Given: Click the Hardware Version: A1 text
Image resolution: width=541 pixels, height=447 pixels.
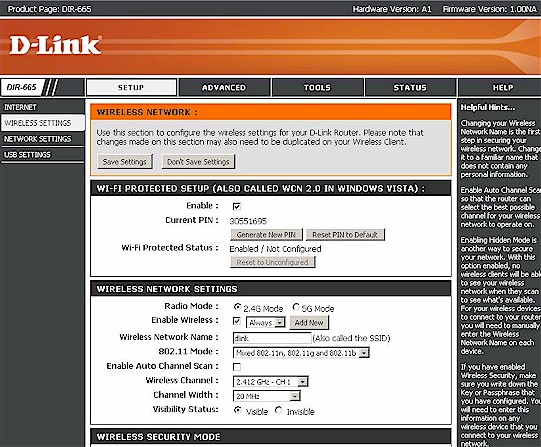Looking at the screenshot, I should [x=392, y=9].
